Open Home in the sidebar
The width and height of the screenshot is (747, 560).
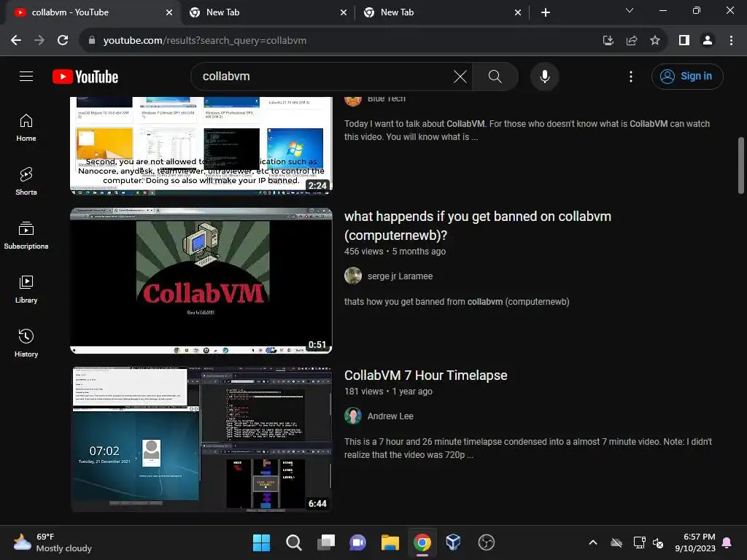coord(26,128)
